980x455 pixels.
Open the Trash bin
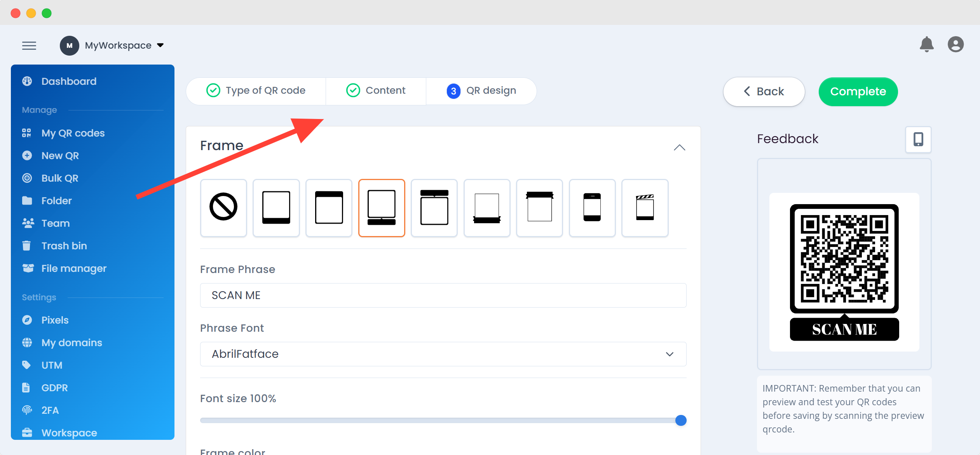[x=64, y=245]
